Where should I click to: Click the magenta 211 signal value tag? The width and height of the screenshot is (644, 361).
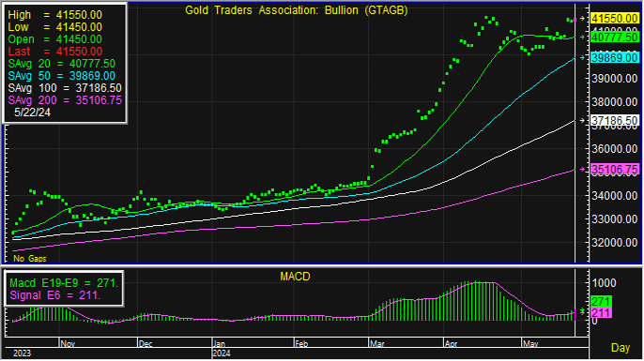[601, 313]
